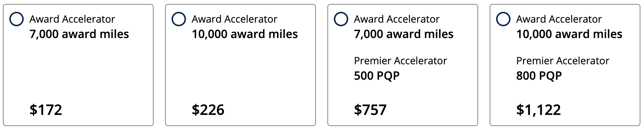Select the $1,122 Award Accelerator radio button
The image size is (644, 130).
(x=503, y=19)
